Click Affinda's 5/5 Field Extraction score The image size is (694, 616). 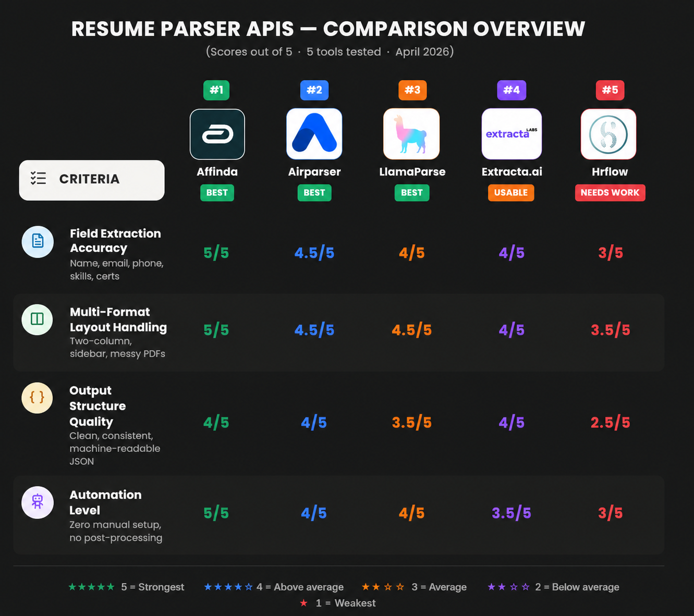click(216, 253)
